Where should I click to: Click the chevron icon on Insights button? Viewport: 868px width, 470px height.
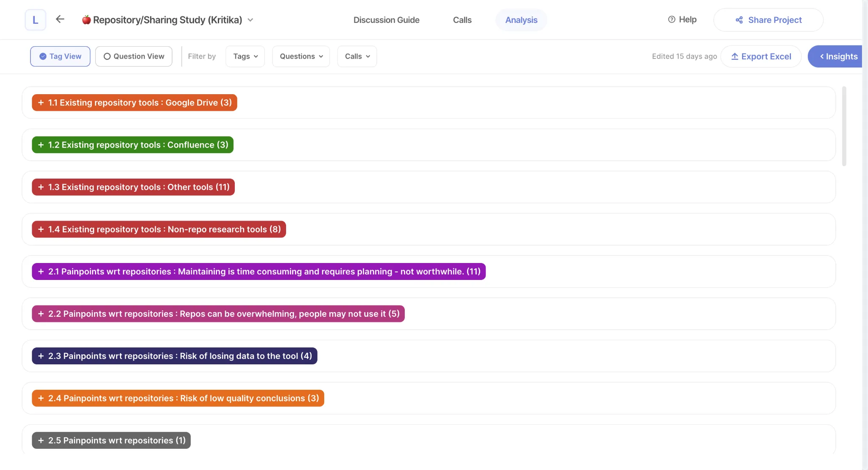pyautogui.click(x=822, y=56)
